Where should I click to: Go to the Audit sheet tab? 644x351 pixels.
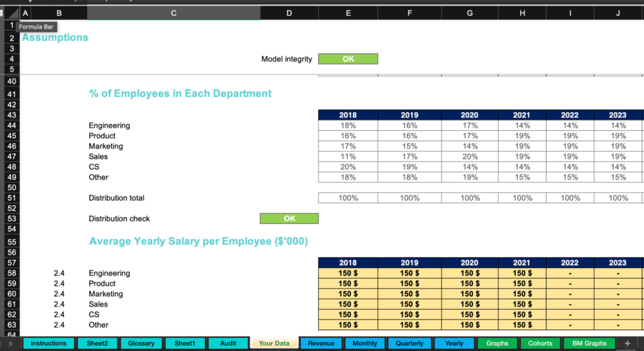[x=228, y=343]
